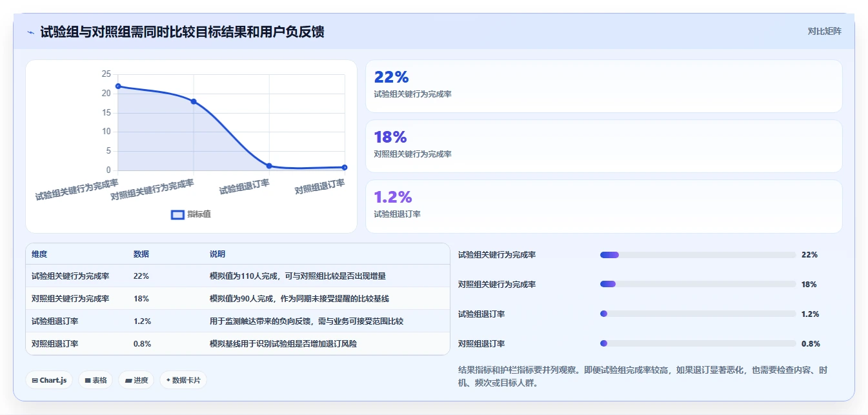Click the 表格 tag chip
This screenshot has width=868, height=415.
(x=96, y=380)
